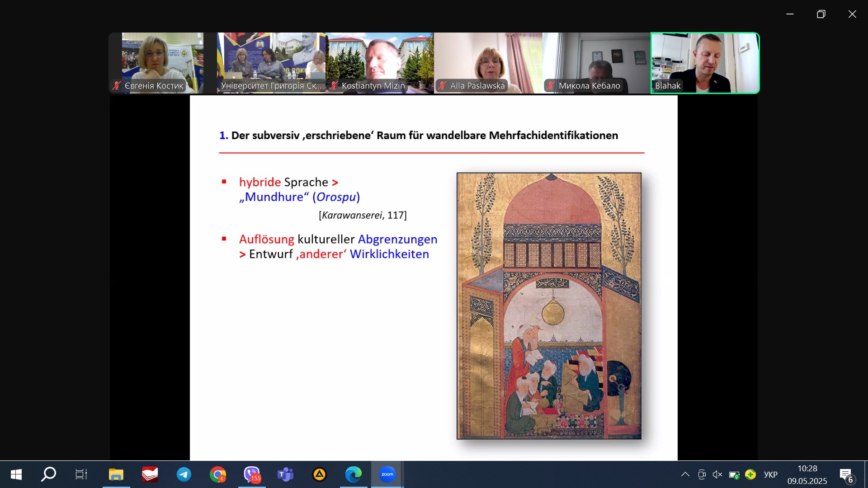Click the slide title heading text
Screen dimensions: 868x488
pos(419,136)
